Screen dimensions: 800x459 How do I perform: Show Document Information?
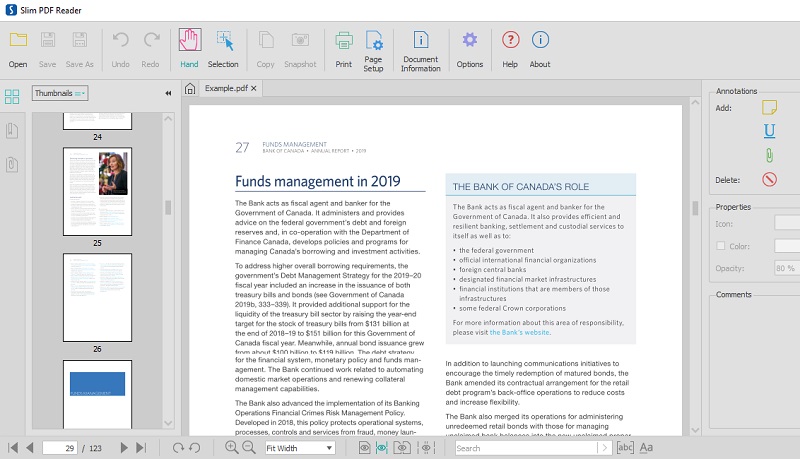pos(420,50)
